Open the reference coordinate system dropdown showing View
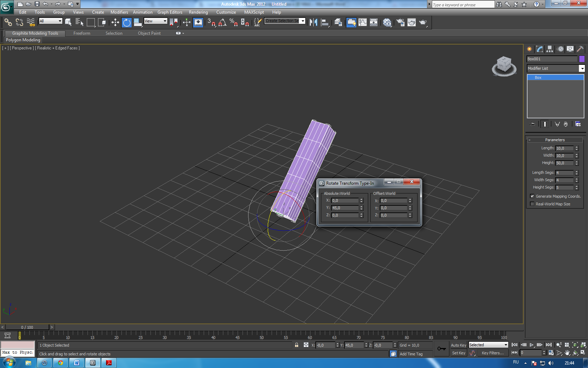 [x=155, y=21]
